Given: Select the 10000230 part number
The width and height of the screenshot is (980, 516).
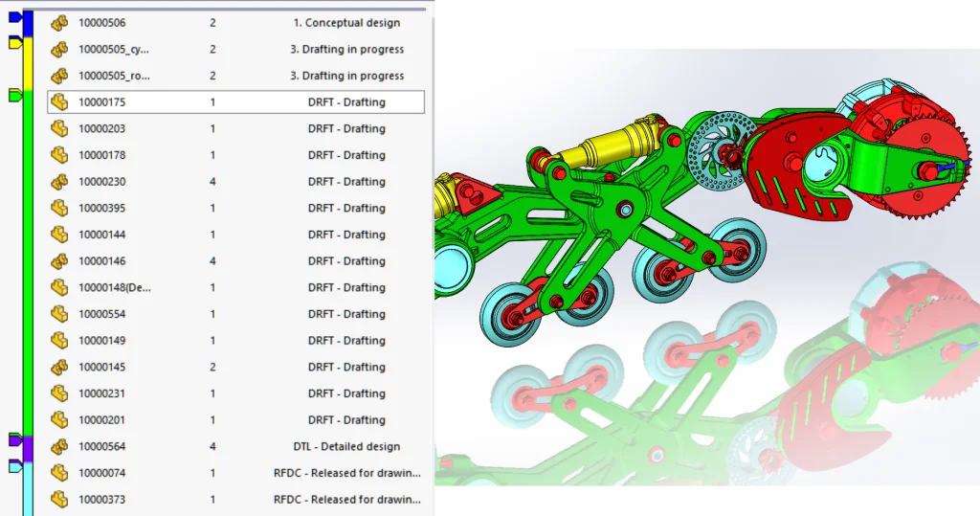Looking at the screenshot, I should coord(101,181).
